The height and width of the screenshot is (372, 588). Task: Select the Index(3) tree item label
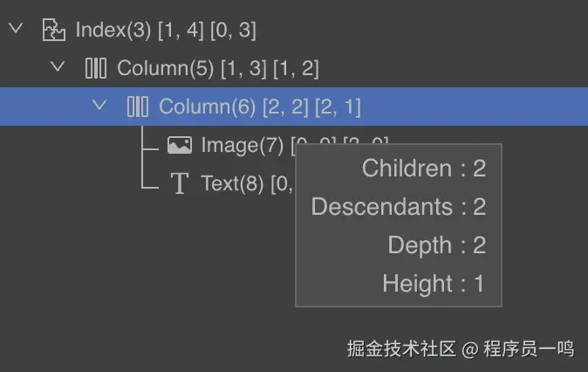coord(166,30)
